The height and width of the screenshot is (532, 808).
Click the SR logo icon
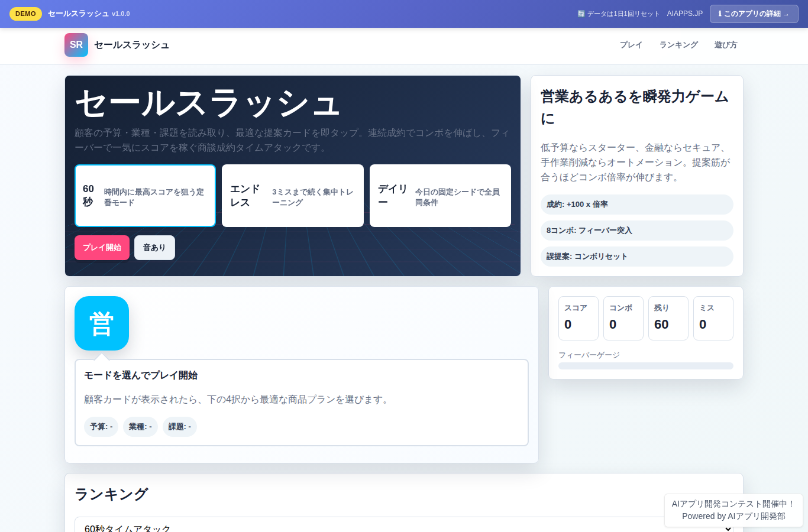click(76, 45)
